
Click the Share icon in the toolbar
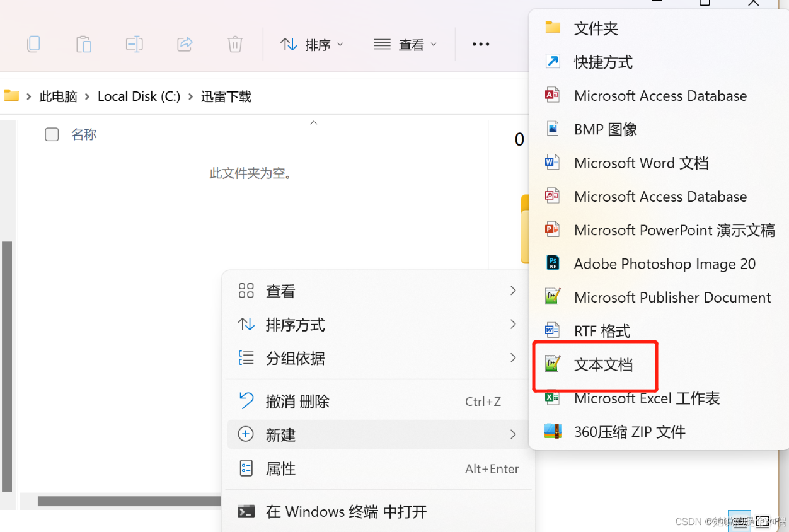tap(185, 44)
